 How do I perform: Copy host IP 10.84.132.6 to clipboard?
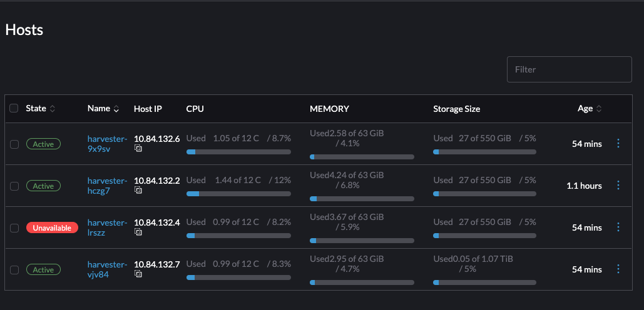click(138, 149)
